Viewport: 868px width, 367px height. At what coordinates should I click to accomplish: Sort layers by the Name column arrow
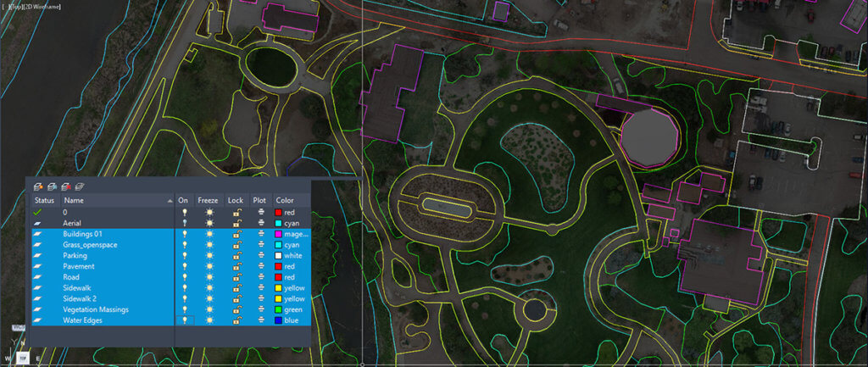pos(170,200)
